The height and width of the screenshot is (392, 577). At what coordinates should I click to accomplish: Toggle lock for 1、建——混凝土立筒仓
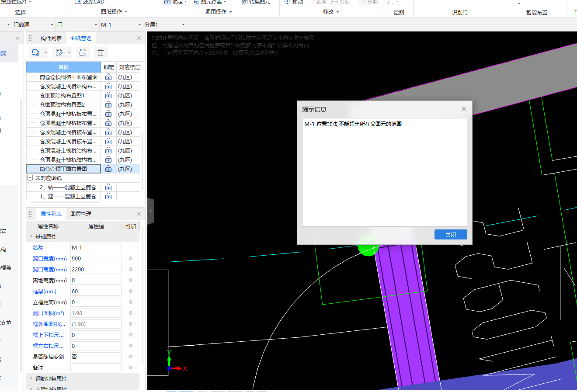pos(108,197)
